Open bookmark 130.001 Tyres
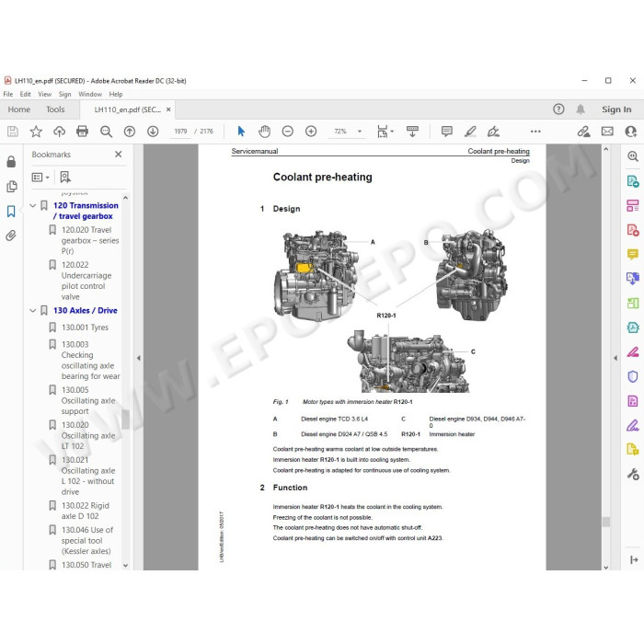644x644 pixels. pyautogui.click(x=85, y=328)
